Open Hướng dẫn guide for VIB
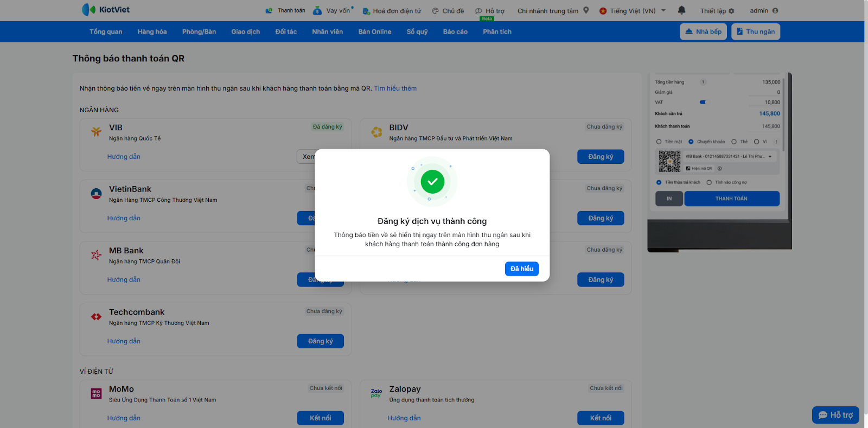Image resolution: width=868 pixels, height=428 pixels. point(124,157)
